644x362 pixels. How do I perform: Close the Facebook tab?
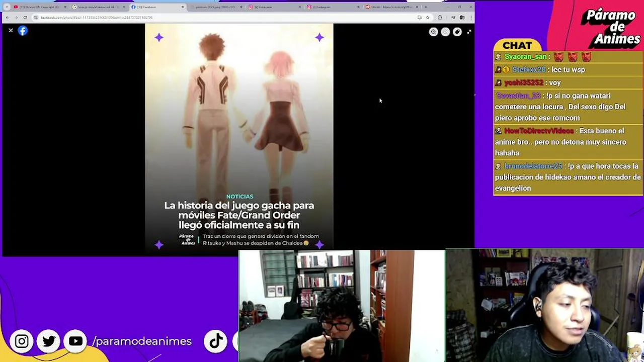[183, 7]
